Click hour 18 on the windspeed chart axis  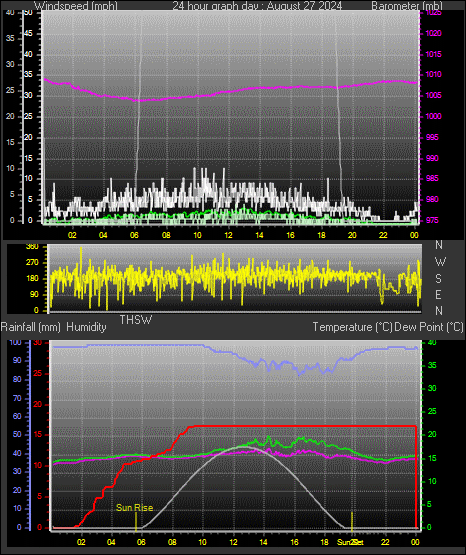[x=321, y=235]
